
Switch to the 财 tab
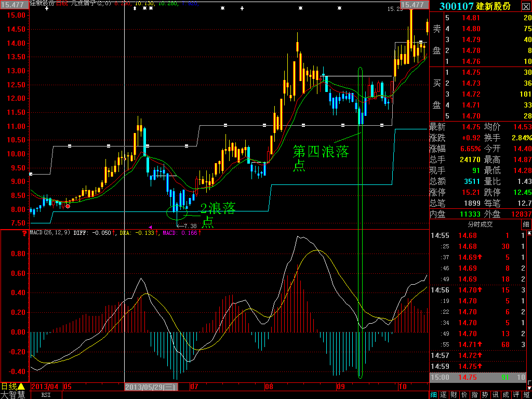(x=454, y=395)
